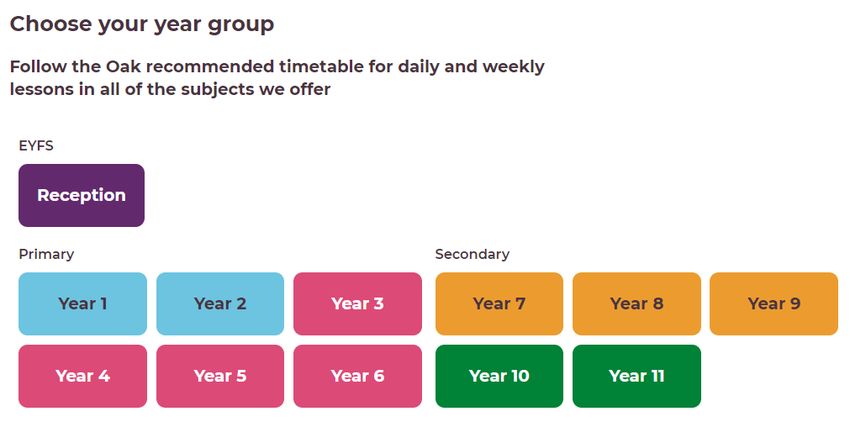The width and height of the screenshot is (850, 422).
Task: Click the Secondary section label
Action: point(472,254)
